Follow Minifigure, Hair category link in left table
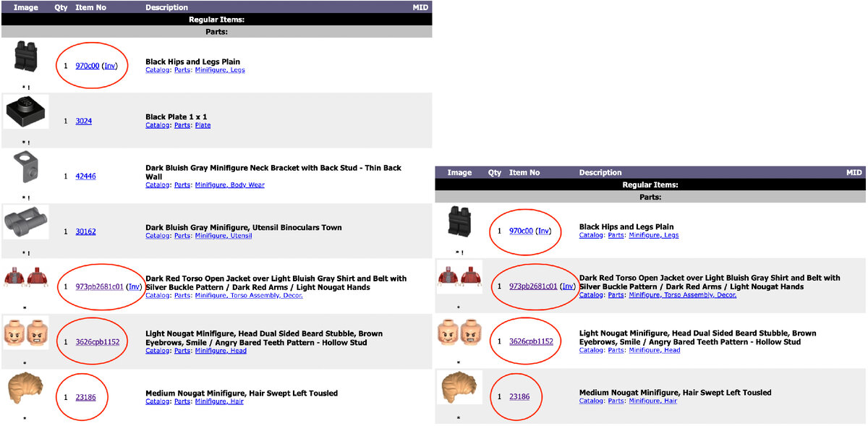The height and width of the screenshot is (426, 868). (219, 401)
